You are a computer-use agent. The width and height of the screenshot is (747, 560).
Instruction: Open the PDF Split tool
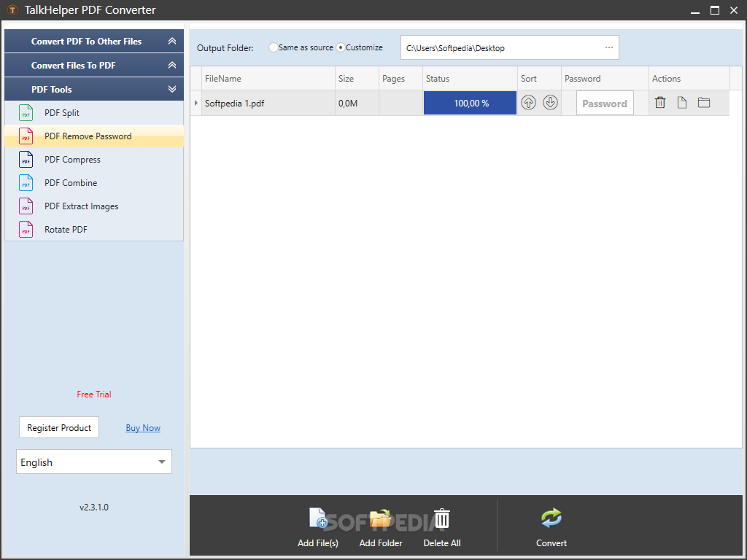point(94,113)
